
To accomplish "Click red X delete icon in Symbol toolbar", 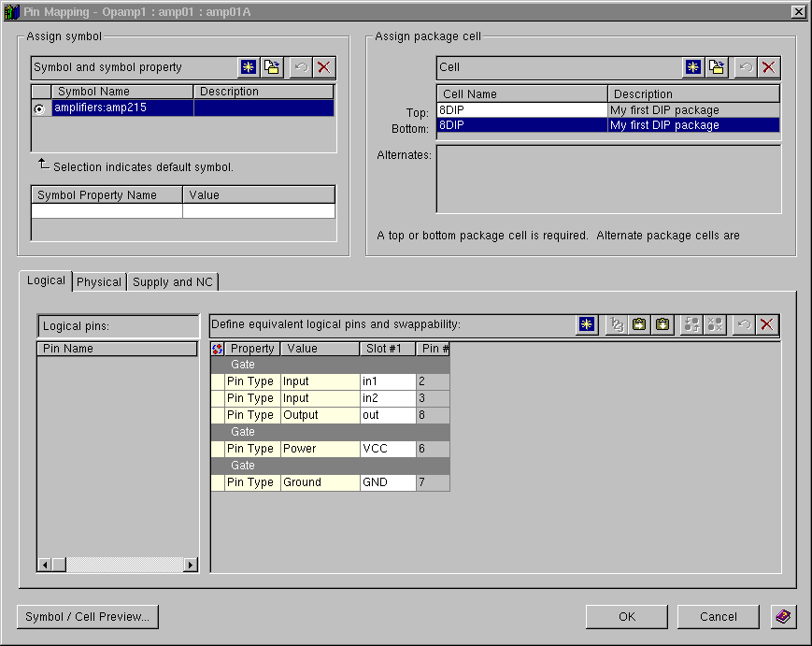I will pyautogui.click(x=323, y=67).
